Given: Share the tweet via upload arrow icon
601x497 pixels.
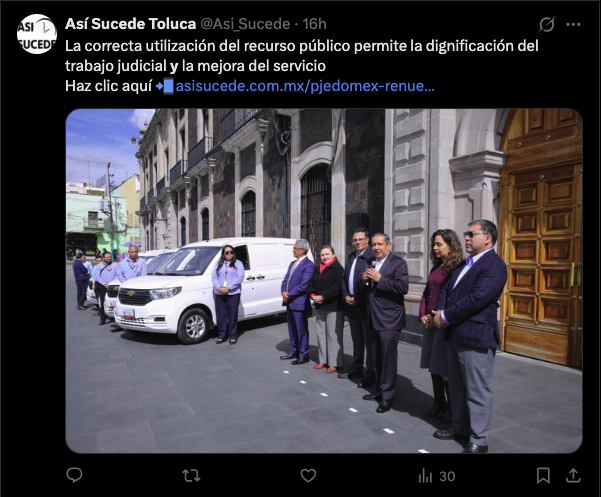Looking at the screenshot, I should point(573,476).
